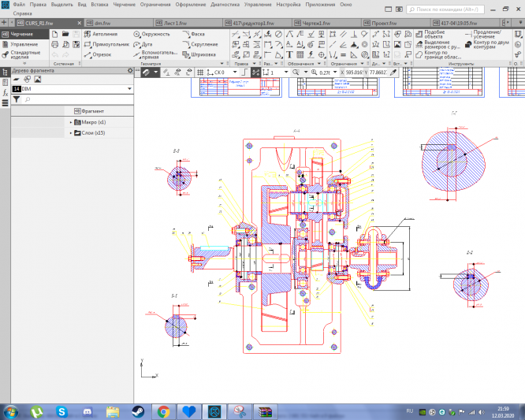
Task: Click the filter funnel icon in tree panel
Action: [15, 99]
